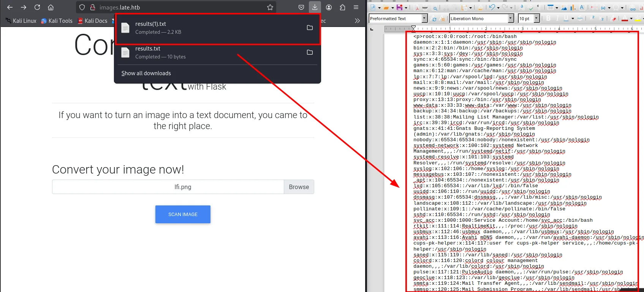Open the Kali Docs bookmark
Screen dimensions: 644x292
92,21
